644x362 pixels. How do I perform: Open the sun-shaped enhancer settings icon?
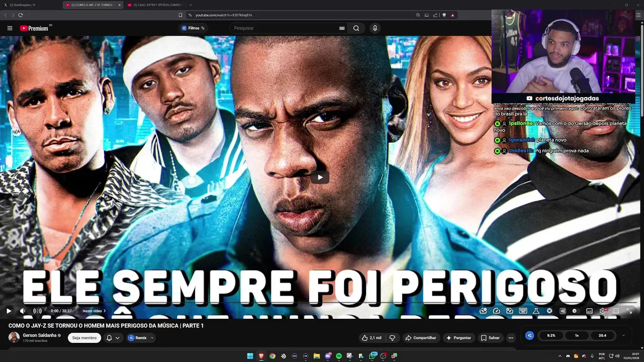(x=549, y=311)
